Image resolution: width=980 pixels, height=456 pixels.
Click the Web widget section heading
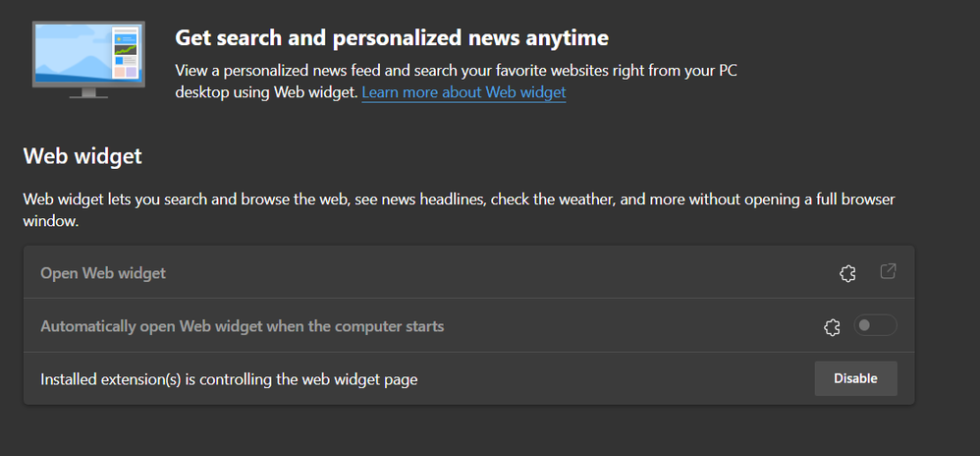tap(82, 156)
